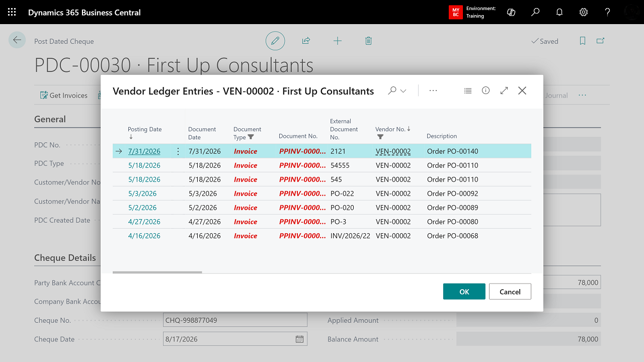This screenshot has width=644, height=362.
Task: Click VEN-00002 in the 7/31/2026 row
Action: click(393, 151)
